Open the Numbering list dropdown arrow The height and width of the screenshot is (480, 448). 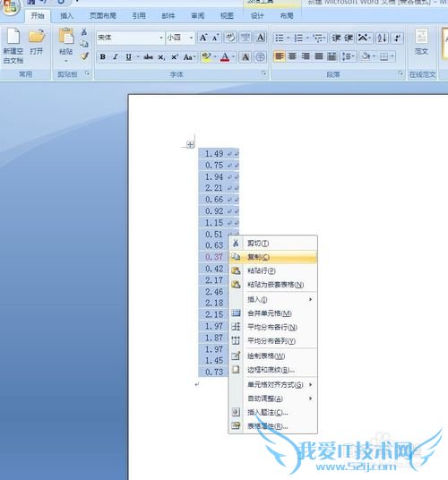[307, 38]
